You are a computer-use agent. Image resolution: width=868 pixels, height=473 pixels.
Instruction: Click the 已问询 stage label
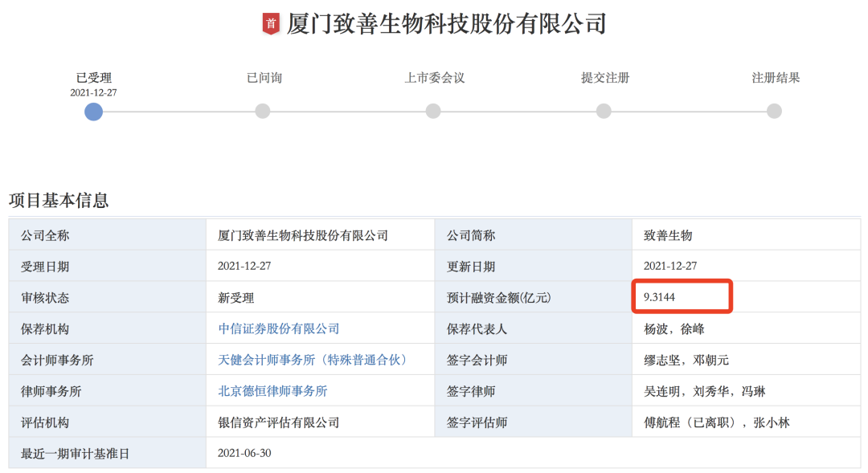point(264,78)
